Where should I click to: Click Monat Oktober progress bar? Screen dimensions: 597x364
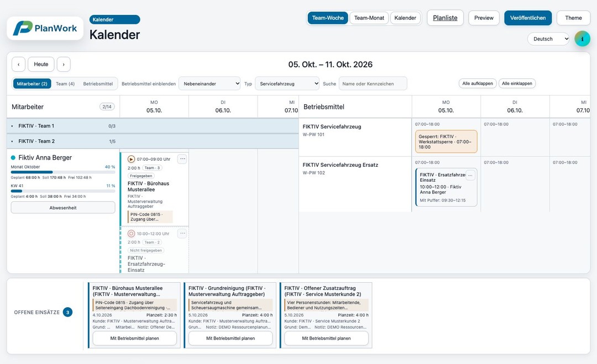[63, 172]
